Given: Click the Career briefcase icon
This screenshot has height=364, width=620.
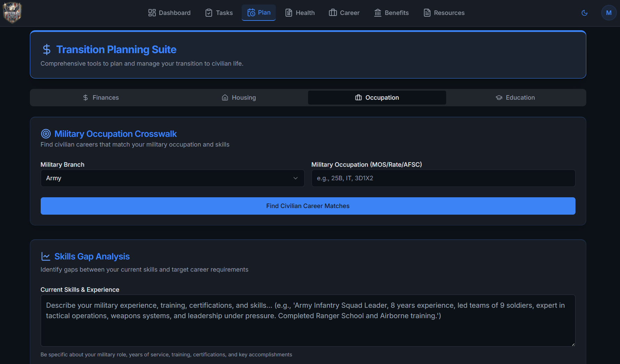Looking at the screenshot, I should (333, 13).
